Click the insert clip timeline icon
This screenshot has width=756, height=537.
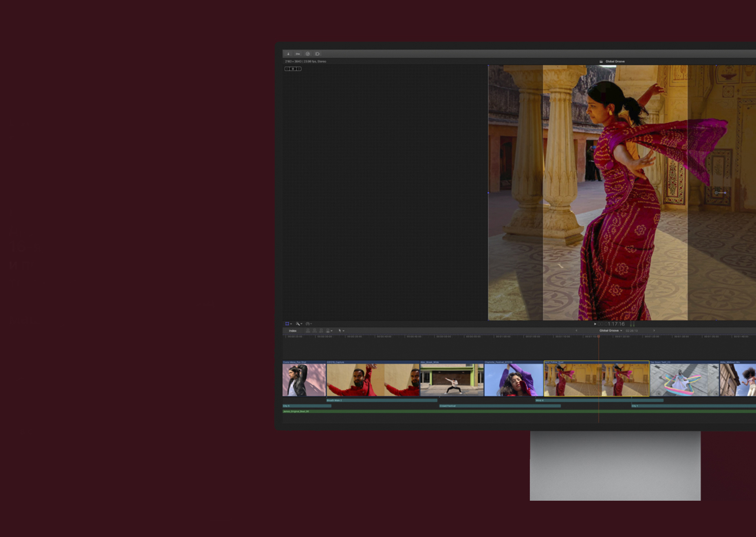point(314,331)
